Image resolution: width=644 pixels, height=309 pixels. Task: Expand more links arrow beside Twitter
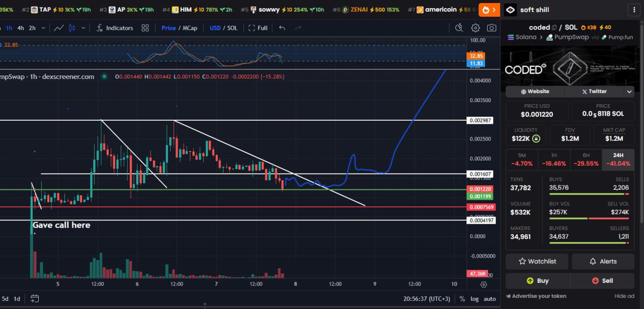(630, 92)
